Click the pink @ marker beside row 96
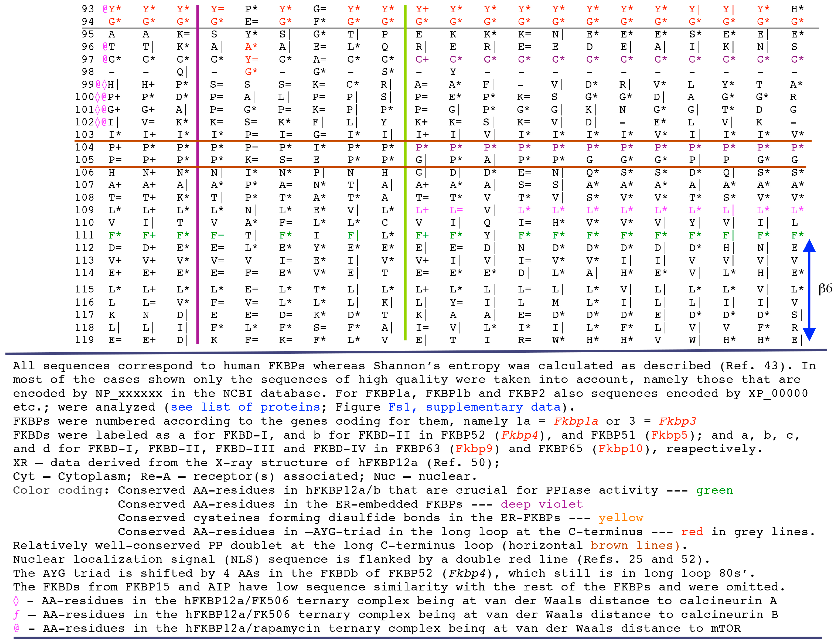Image resolution: width=835 pixels, height=644 pixels. point(105,47)
